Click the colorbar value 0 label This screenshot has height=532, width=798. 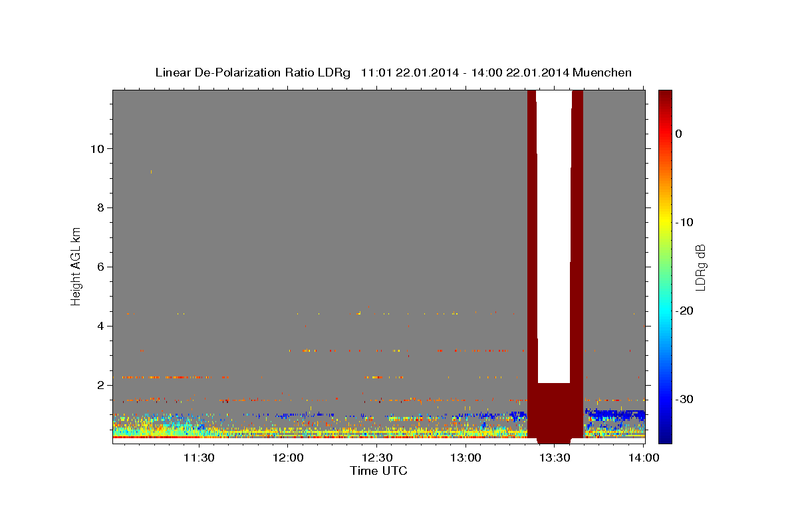[x=678, y=134]
